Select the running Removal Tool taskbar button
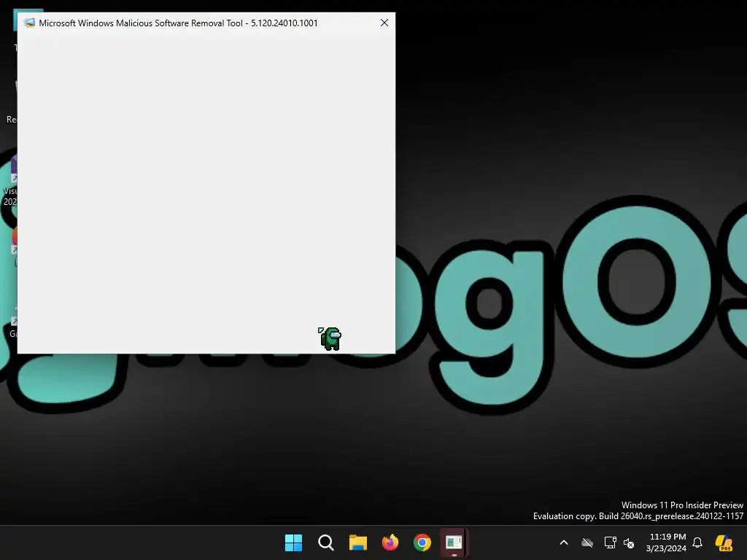This screenshot has height=560, width=747. coord(454,542)
